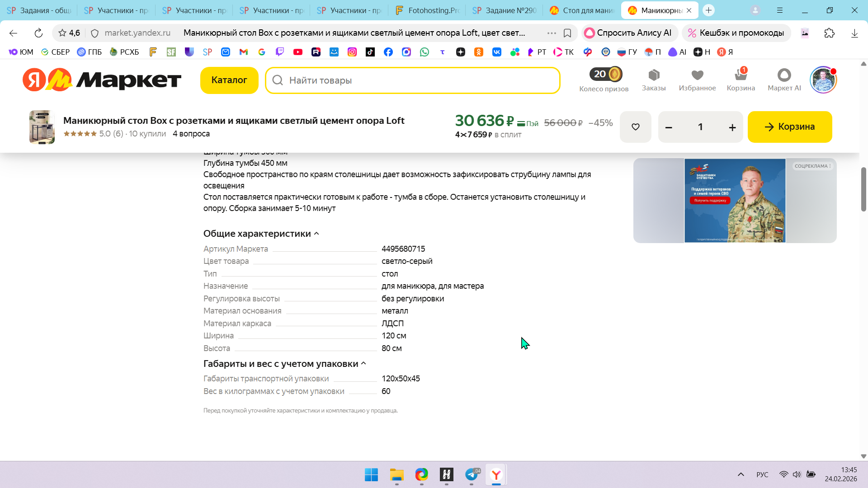The width and height of the screenshot is (868, 488).
Task: Decrease quantity with minus button
Action: coord(669,127)
